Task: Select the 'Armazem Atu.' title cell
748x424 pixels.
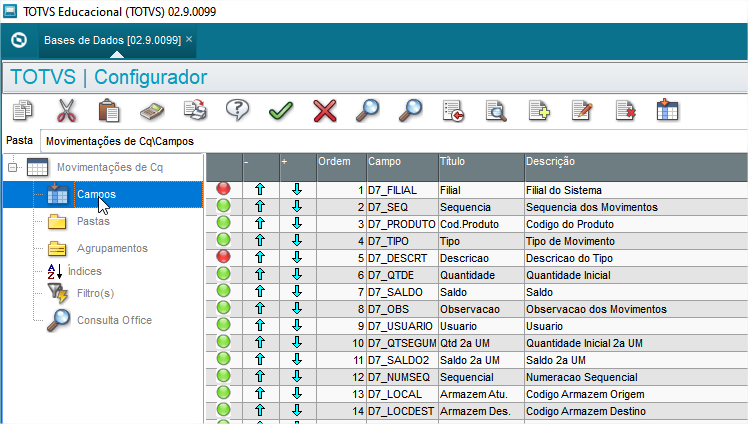Action: click(x=481, y=394)
